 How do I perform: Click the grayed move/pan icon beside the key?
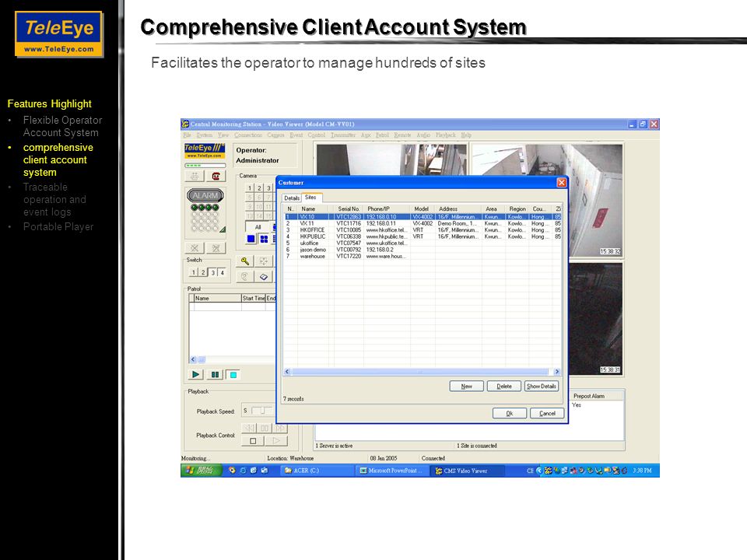[264, 261]
